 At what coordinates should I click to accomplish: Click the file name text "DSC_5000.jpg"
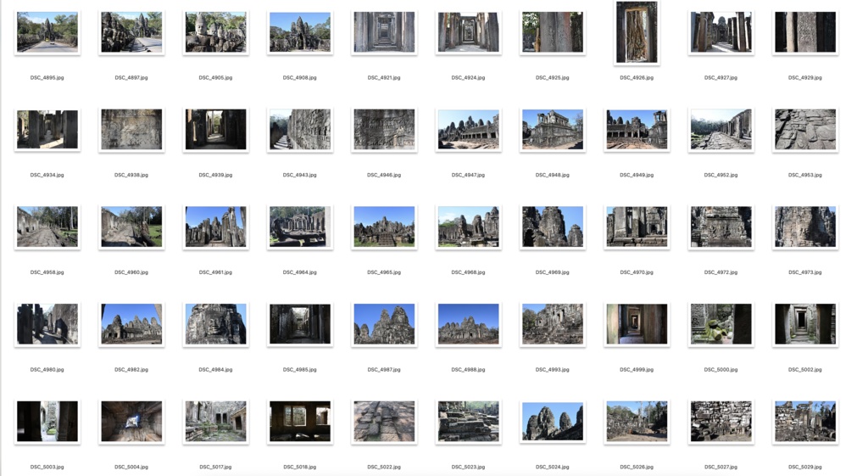(x=721, y=370)
